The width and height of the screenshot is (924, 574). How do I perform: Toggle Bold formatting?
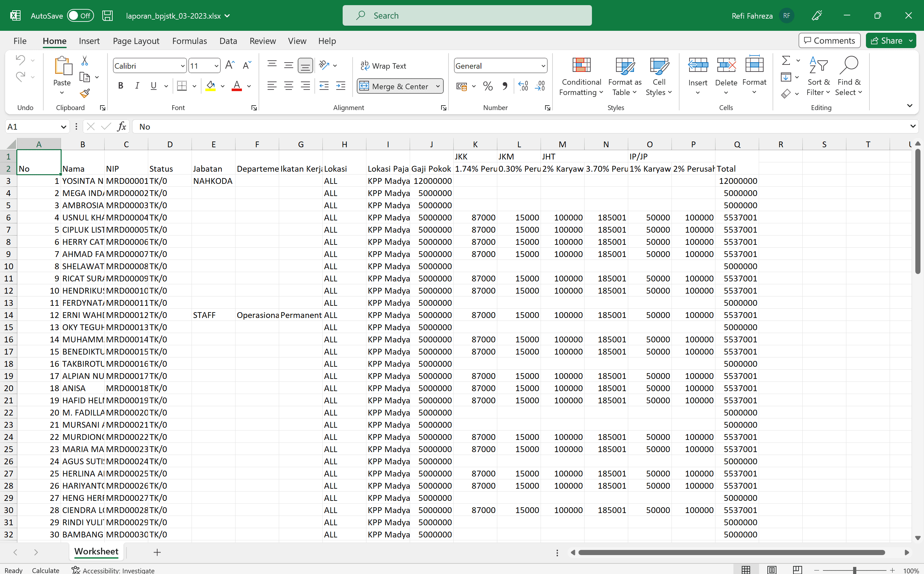[x=121, y=86]
